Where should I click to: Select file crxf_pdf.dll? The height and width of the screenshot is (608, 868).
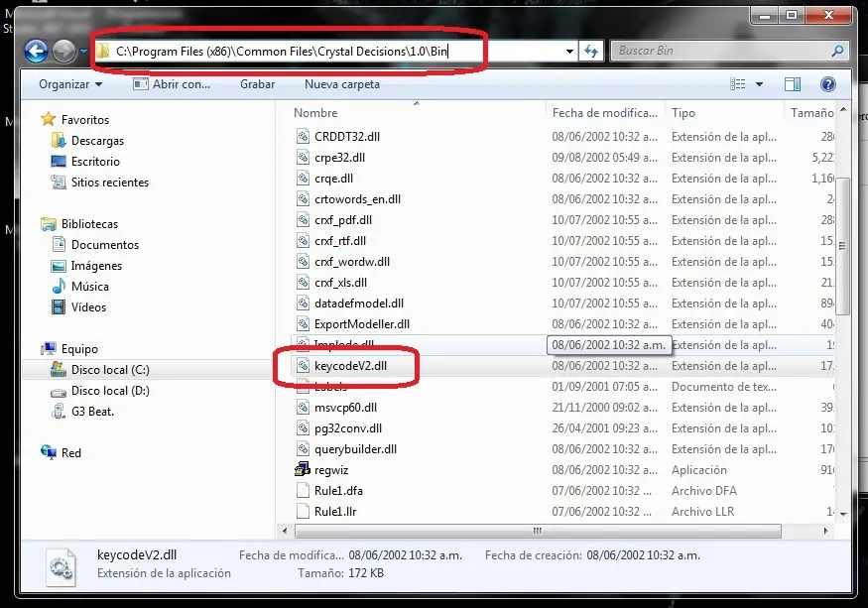343,220
